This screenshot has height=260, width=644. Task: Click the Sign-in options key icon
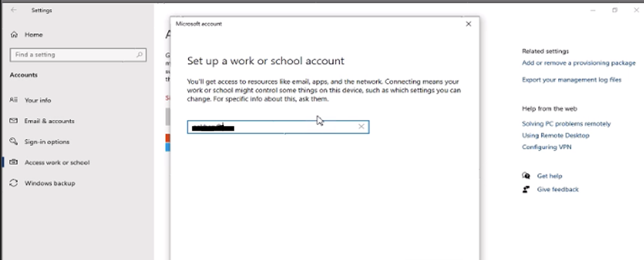[14, 142]
